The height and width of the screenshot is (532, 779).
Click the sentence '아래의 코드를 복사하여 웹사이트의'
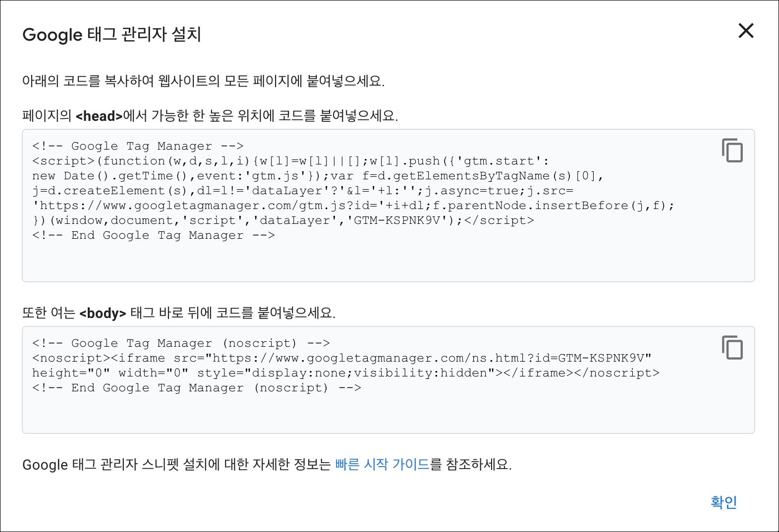coord(203,81)
